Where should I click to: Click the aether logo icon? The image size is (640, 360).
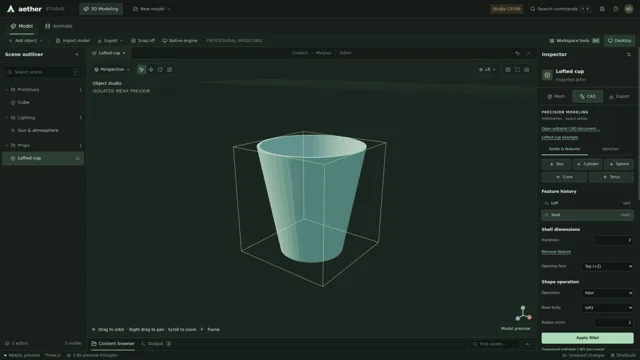[x=11, y=9]
